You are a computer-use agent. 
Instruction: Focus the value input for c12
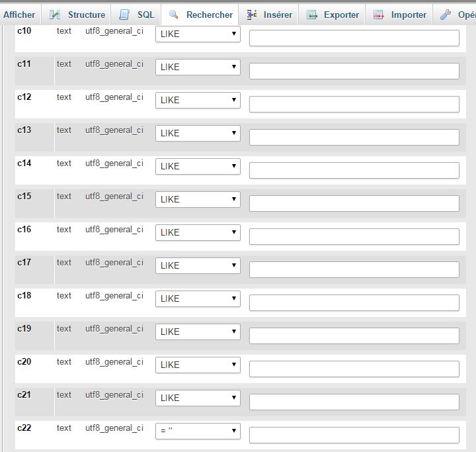354,105
